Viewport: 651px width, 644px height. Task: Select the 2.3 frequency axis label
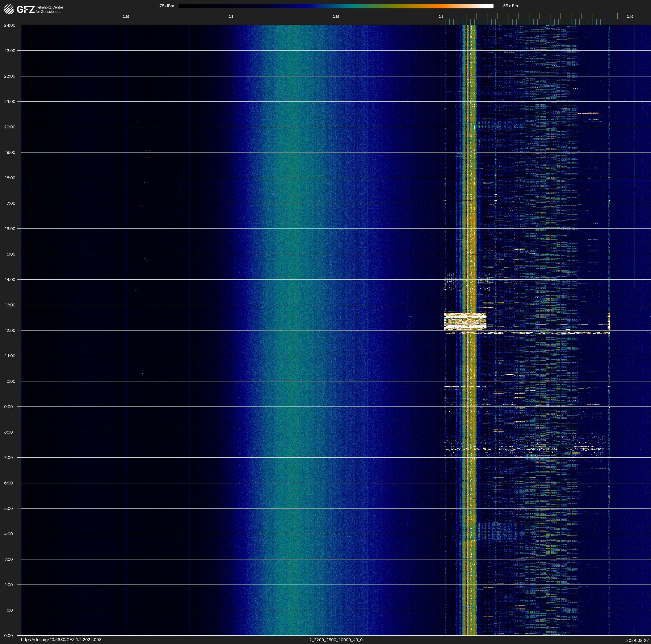(x=231, y=17)
